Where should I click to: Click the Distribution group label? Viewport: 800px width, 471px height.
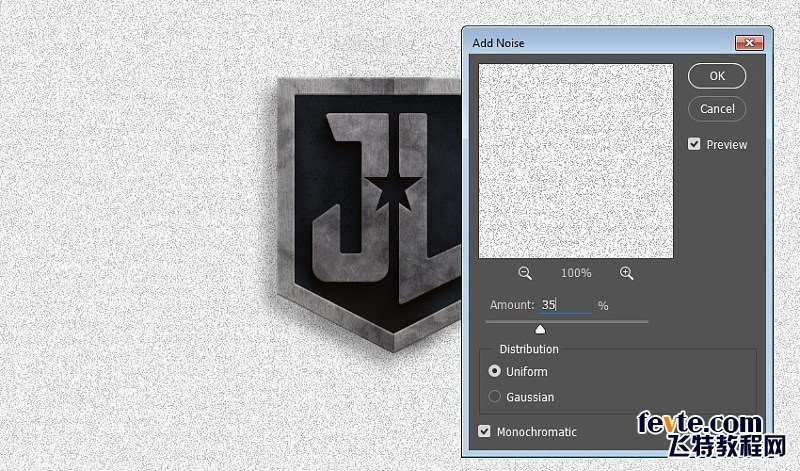529,349
